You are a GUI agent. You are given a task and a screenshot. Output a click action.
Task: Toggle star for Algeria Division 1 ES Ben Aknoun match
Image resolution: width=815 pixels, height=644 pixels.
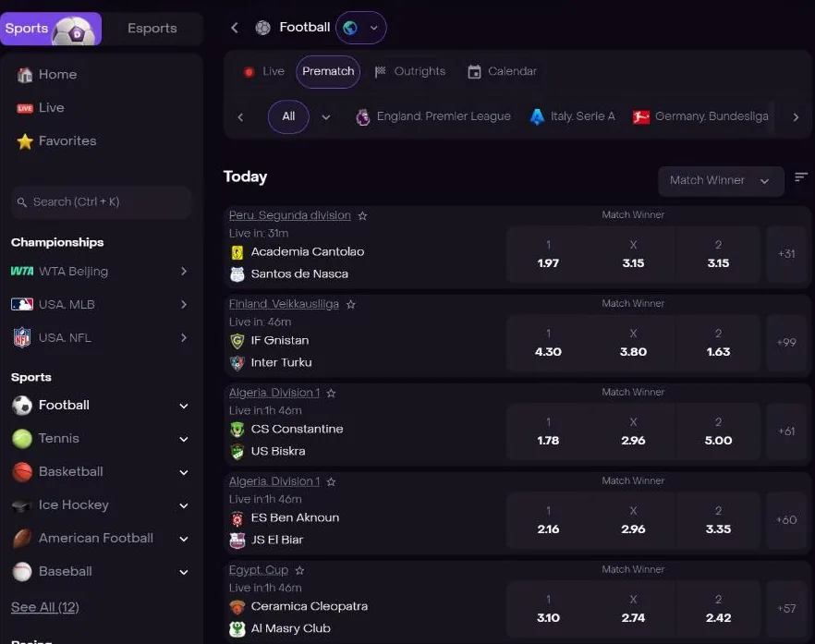(331, 481)
